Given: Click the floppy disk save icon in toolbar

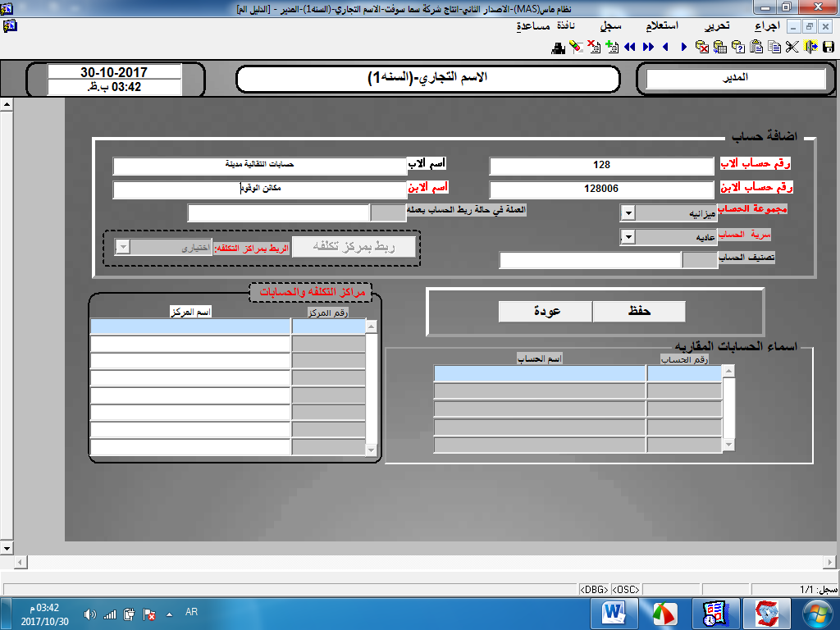Looking at the screenshot, I should point(828,47).
